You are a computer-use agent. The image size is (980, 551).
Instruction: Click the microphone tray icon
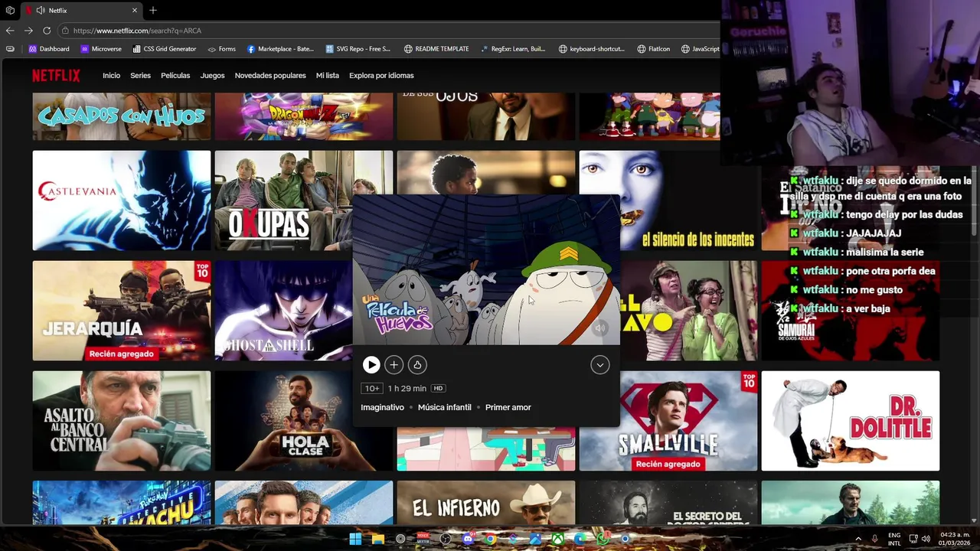coord(875,539)
